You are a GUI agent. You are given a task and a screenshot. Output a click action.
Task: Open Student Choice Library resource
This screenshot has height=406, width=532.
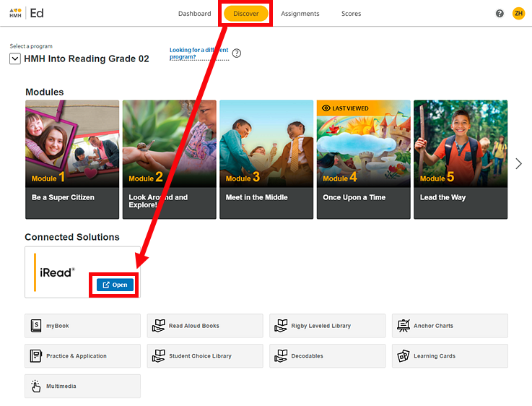coord(205,355)
